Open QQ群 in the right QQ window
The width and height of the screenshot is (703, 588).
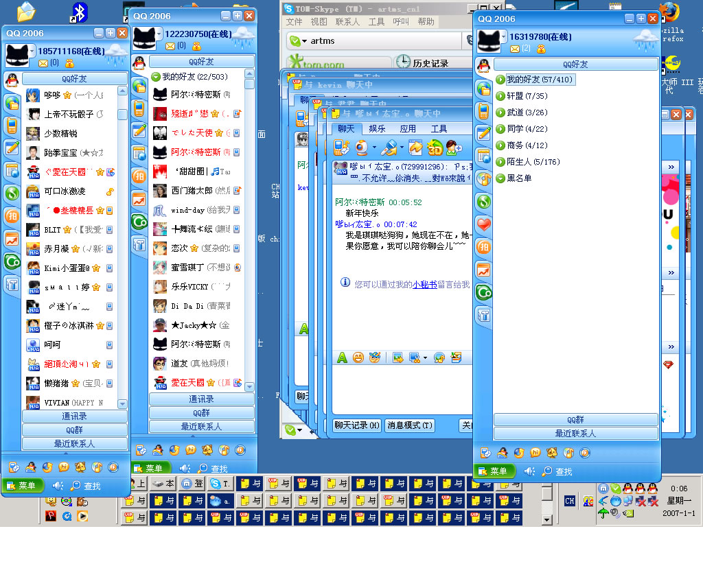pyautogui.click(x=576, y=420)
